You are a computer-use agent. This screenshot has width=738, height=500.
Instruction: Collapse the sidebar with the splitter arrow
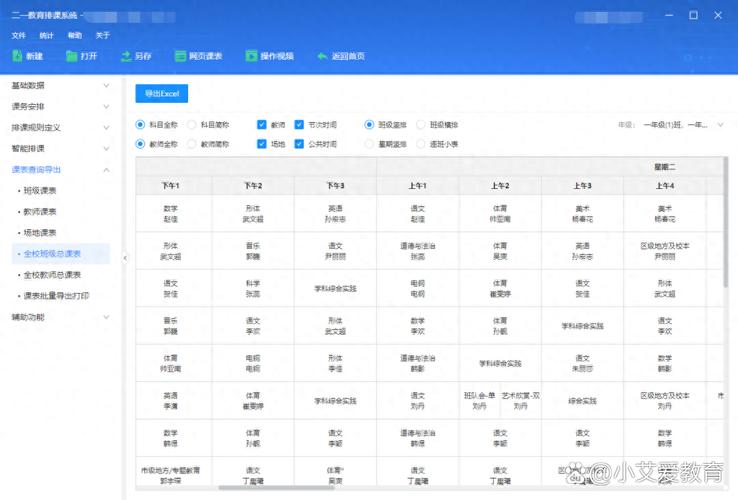tap(125, 258)
